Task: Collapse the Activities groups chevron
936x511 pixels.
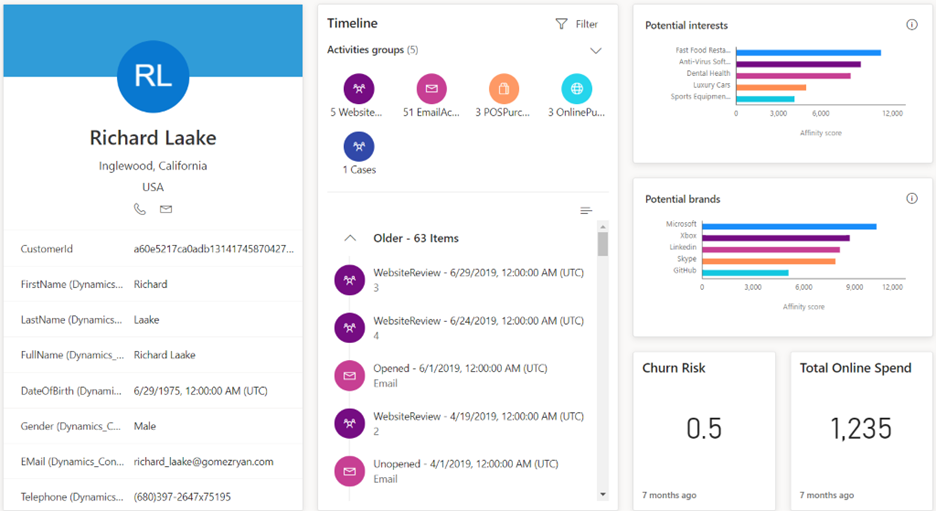Action: click(x=596, y=51)
